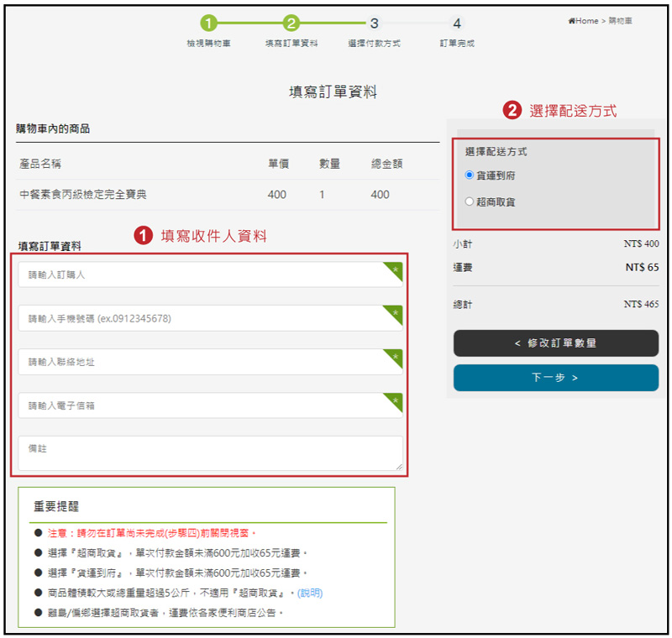Viewport: 672px width, 638px height.
Task: Click required star badge on 訂購人 field
Action: (396, 269)
